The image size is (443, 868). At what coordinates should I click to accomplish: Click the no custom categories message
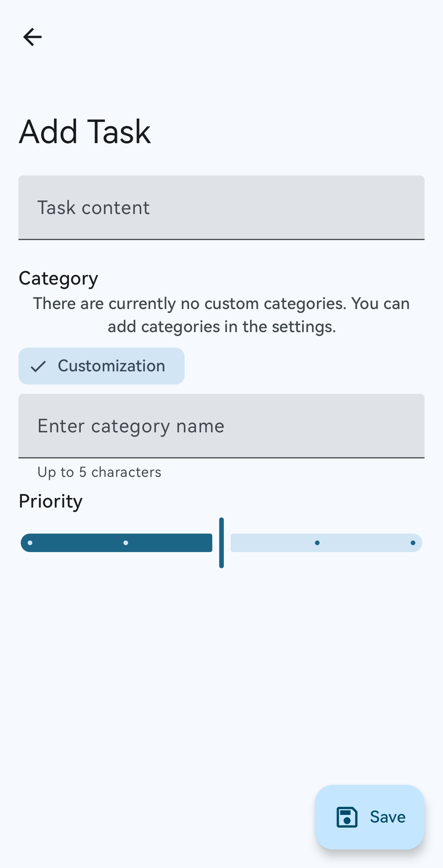[221, 315]
